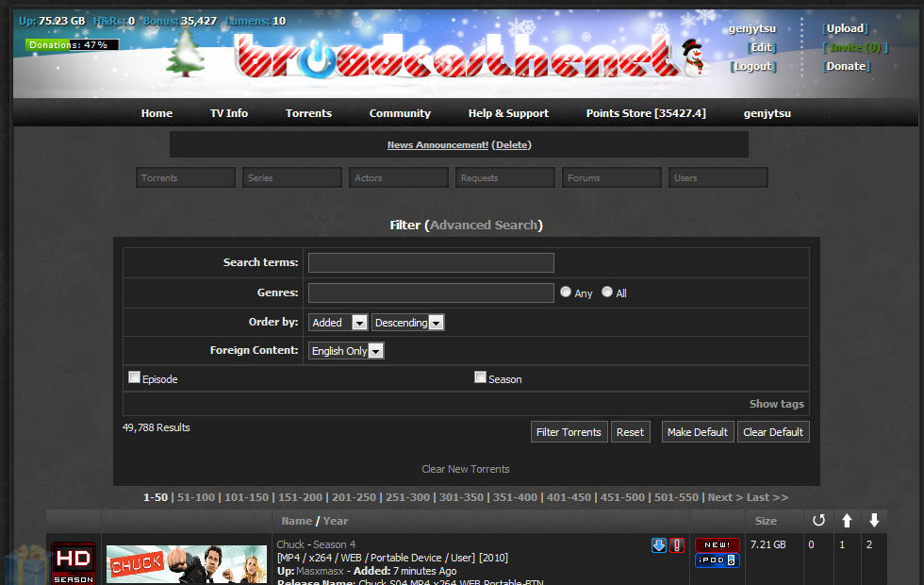Download the Chuck Season 4 torrent
The image size is (924, 585).
[x=659, y=545]
